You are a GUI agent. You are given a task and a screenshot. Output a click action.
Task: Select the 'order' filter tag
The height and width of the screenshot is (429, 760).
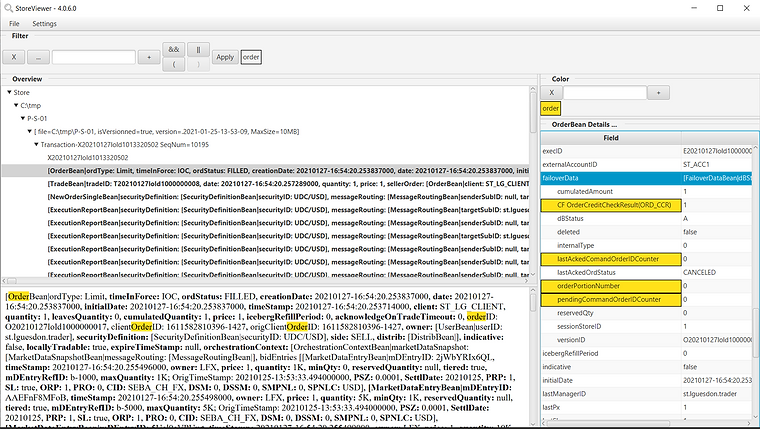[251, 57]
